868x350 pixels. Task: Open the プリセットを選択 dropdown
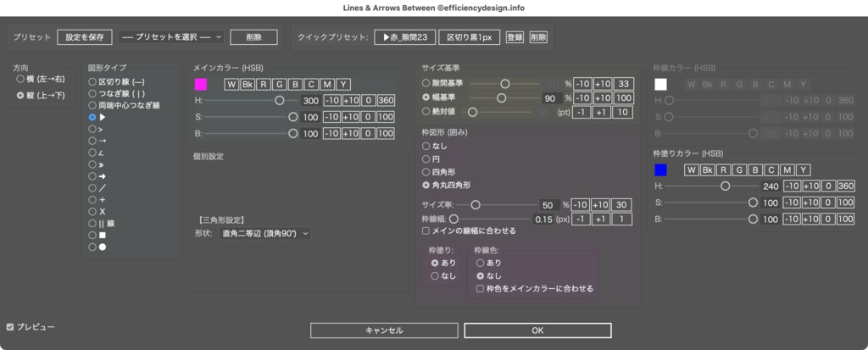170,37
